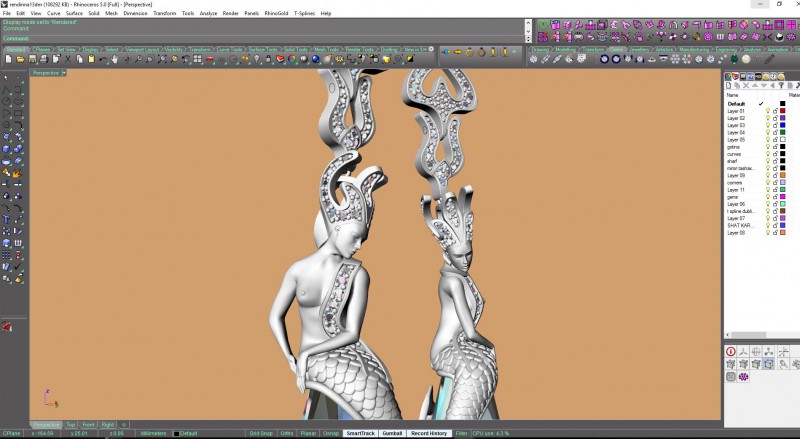
Task: Click the New file icon in Standard toolbar
Action: tap(8, 59)
